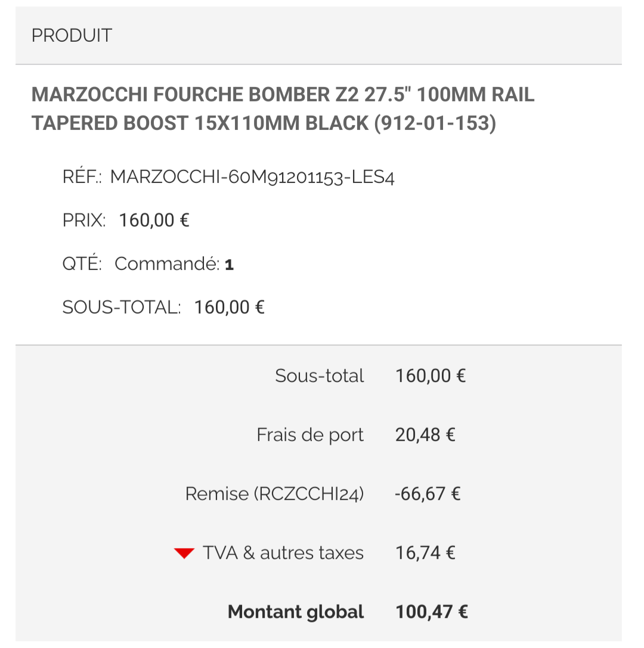This screenshot has width=644, height=648.
Task: Click the Montant global label
Action: [296, 612]
